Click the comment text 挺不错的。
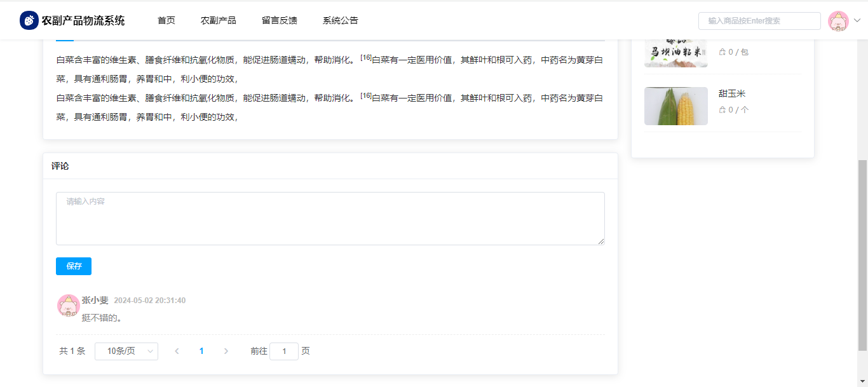 point(102,317)
